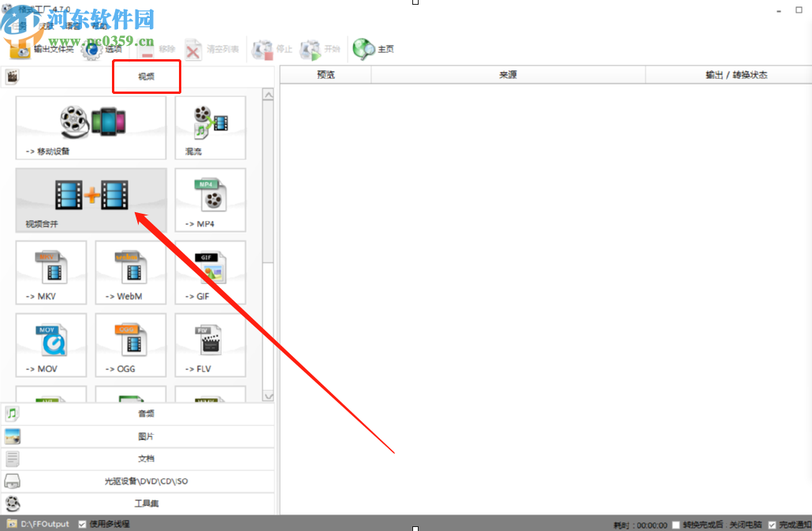Choose the -> GIF conversion tile
The image size is (812, 531).
pos(210,272)
